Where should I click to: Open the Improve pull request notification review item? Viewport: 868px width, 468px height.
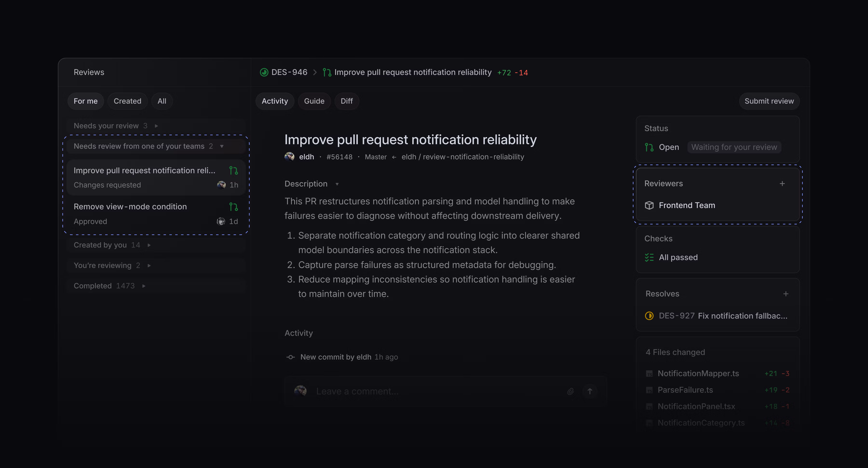coord(156,177)
